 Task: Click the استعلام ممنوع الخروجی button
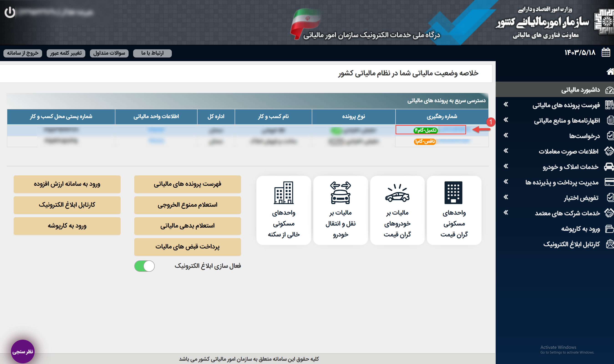click(x=187, y=205)
